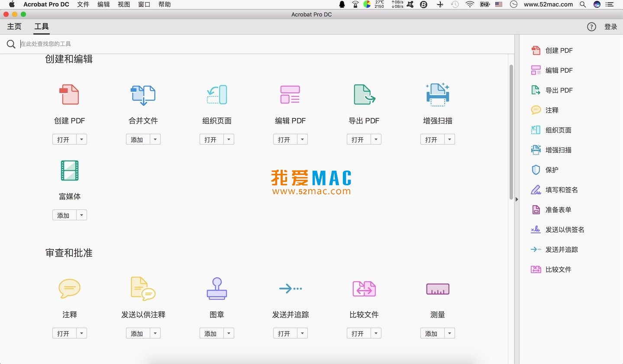This screenshot has width=623, height=364.
Task: Open Notification Center list icon in menu bar
Action: (610, 4)
